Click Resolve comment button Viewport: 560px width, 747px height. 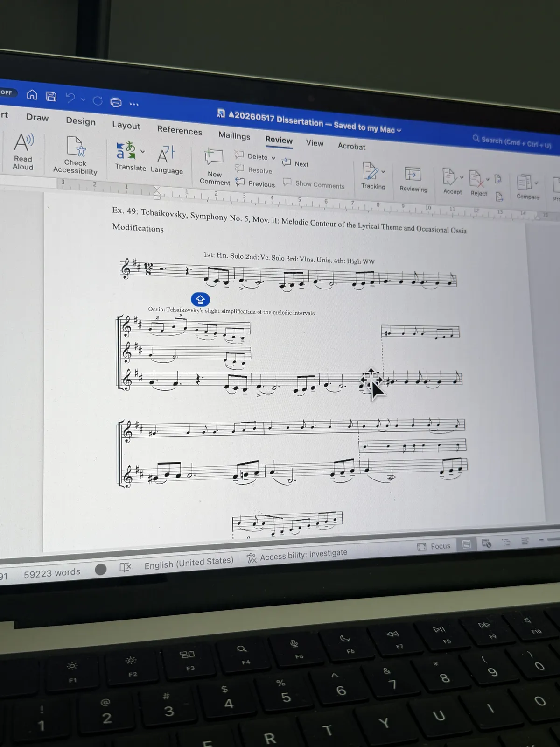coord(254,169)
